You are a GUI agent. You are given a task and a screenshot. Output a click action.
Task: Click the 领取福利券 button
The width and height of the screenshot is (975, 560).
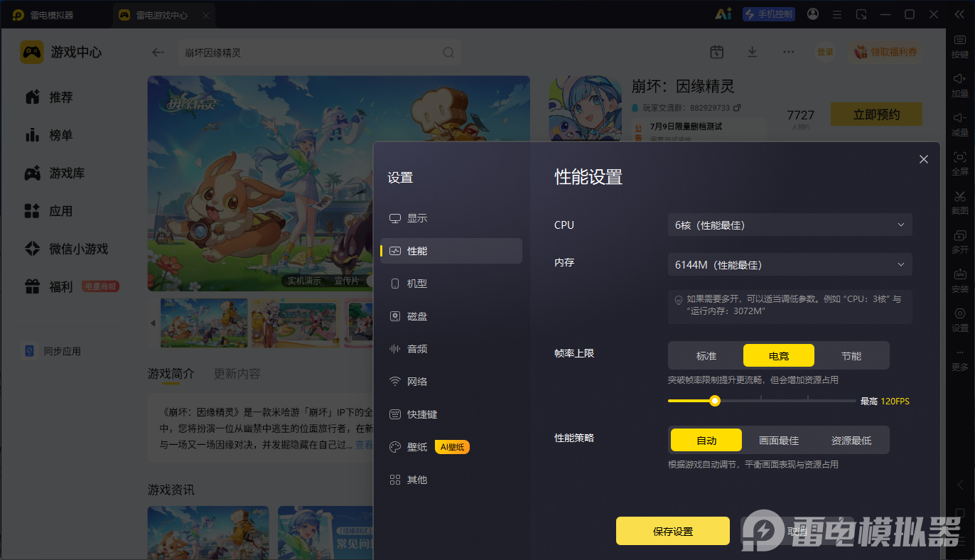coord(885,52)
